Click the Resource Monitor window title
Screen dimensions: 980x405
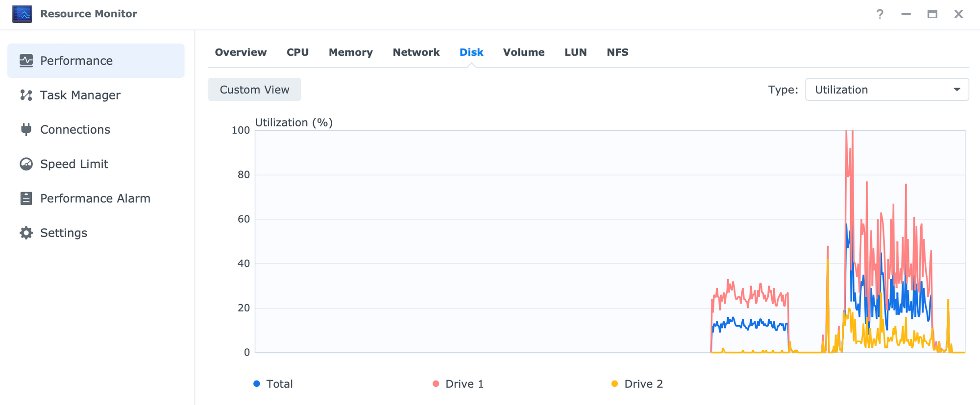(89, 14)
